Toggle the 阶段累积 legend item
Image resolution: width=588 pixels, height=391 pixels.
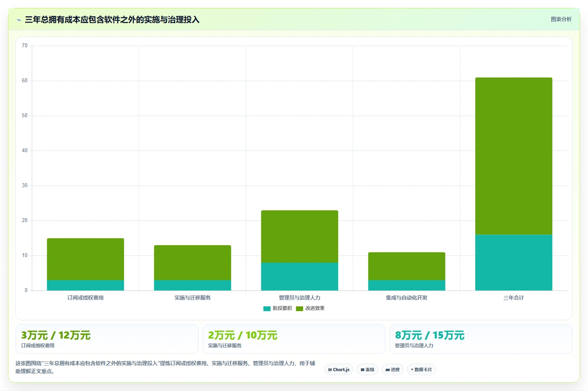(x=278, y=308)
